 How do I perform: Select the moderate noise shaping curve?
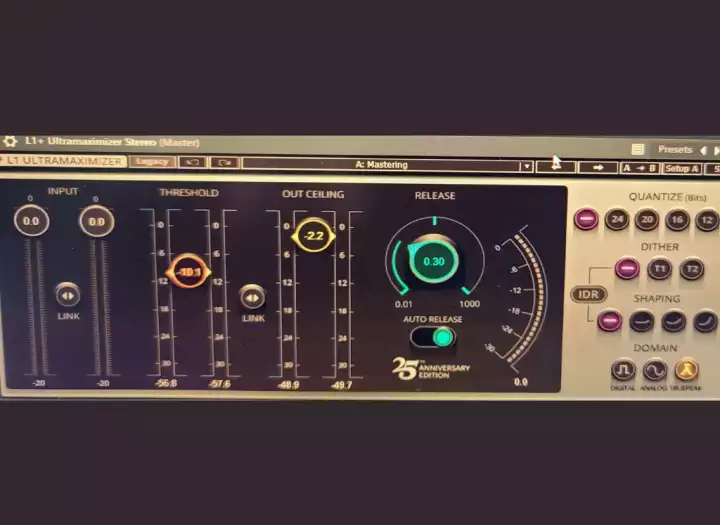[673, 322]
